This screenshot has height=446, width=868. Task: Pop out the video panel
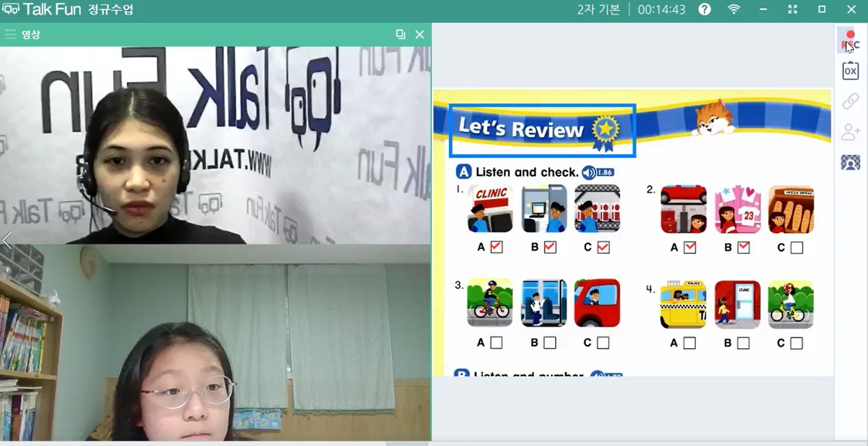(x=400, y=34)
